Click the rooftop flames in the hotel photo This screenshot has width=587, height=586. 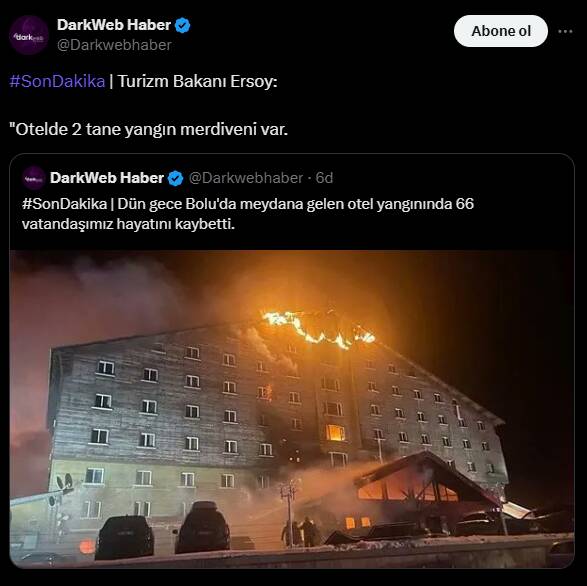click(x=318, y=330)
